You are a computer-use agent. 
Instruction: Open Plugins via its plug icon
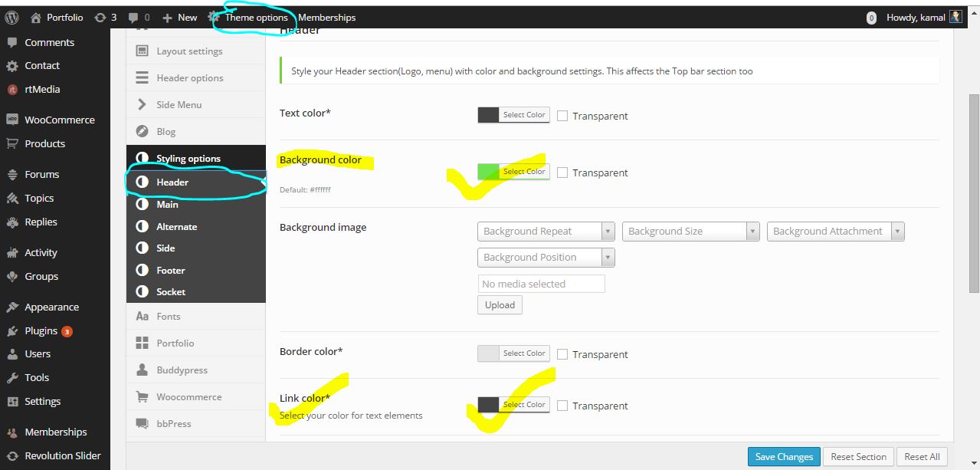(12, 330)
